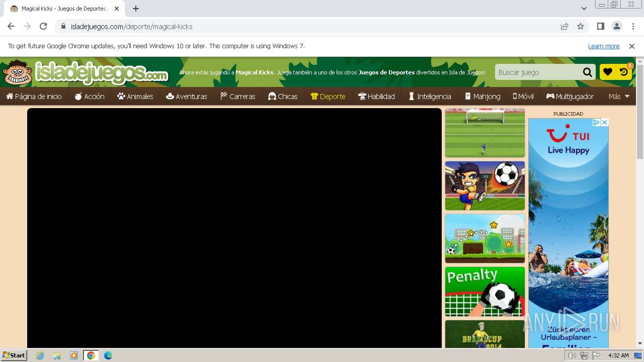
Task: Open Página de inicio menu item
Action: click(x=34, y=96)
